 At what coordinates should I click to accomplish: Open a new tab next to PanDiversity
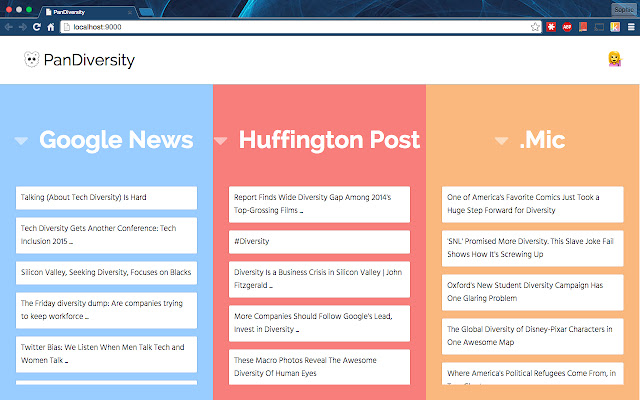point(146,12)
